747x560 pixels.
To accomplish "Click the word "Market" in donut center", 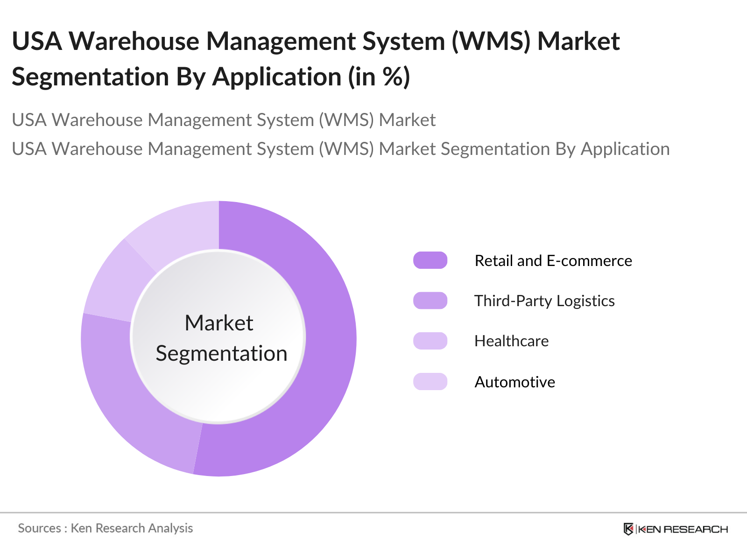I will (218, 323).
